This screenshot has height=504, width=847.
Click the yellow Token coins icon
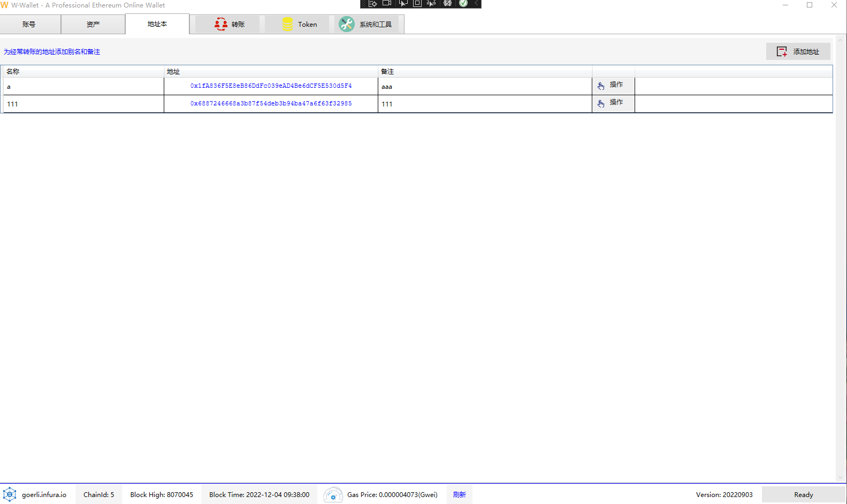point(287,24)
